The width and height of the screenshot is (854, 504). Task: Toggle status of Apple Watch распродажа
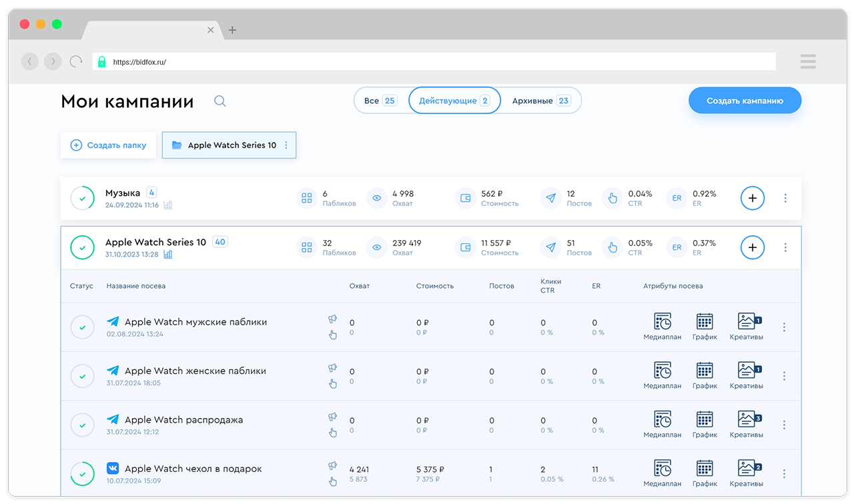[83, 425]
